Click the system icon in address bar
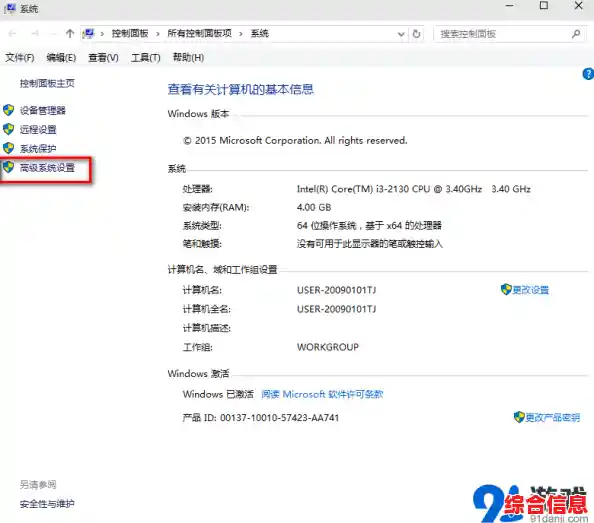The width and height of the screenshot is (594, 523). 88,34
